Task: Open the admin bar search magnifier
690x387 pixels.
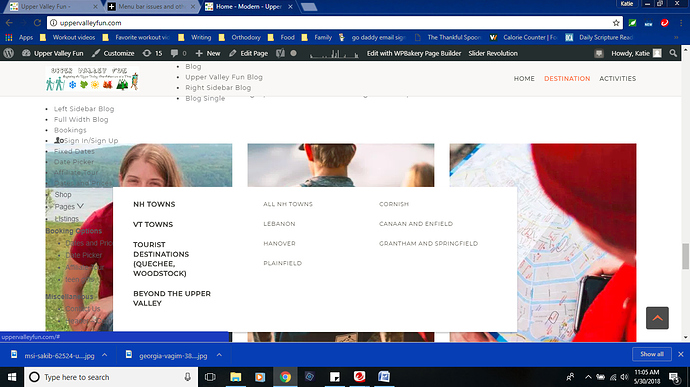Action: [673, 53]
